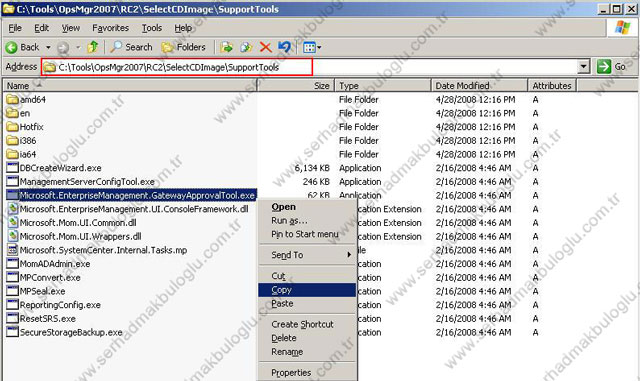
Task: Select the SecureStorageBackup.exe file icon
Action: [13, 332]
